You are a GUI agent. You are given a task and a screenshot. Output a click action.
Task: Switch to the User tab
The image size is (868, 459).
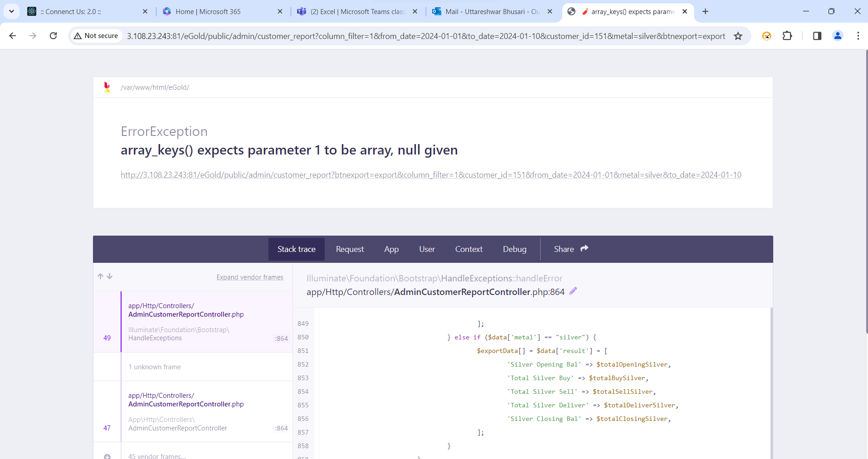(x=427, y=249)
